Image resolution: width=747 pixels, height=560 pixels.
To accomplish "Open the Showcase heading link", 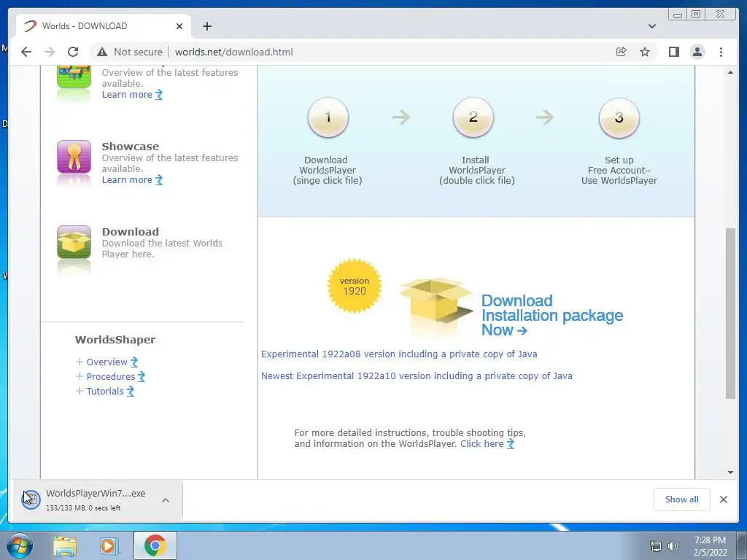I will (x=130, y=146).
